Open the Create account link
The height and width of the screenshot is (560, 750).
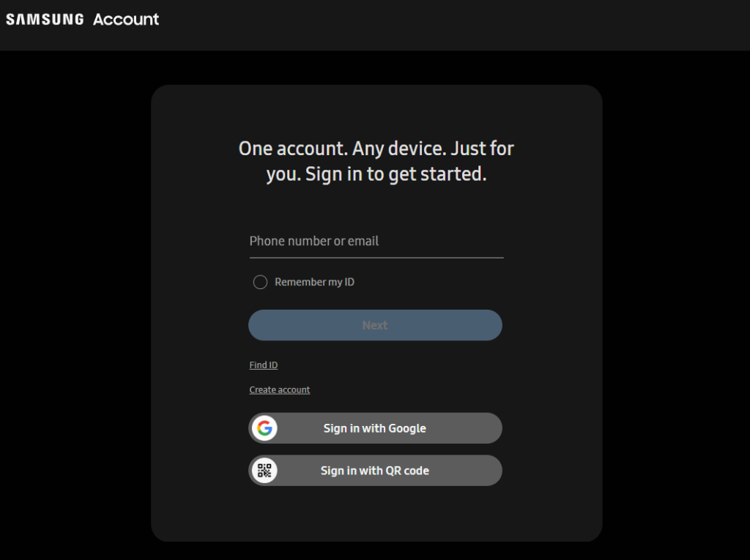point(279,389)
